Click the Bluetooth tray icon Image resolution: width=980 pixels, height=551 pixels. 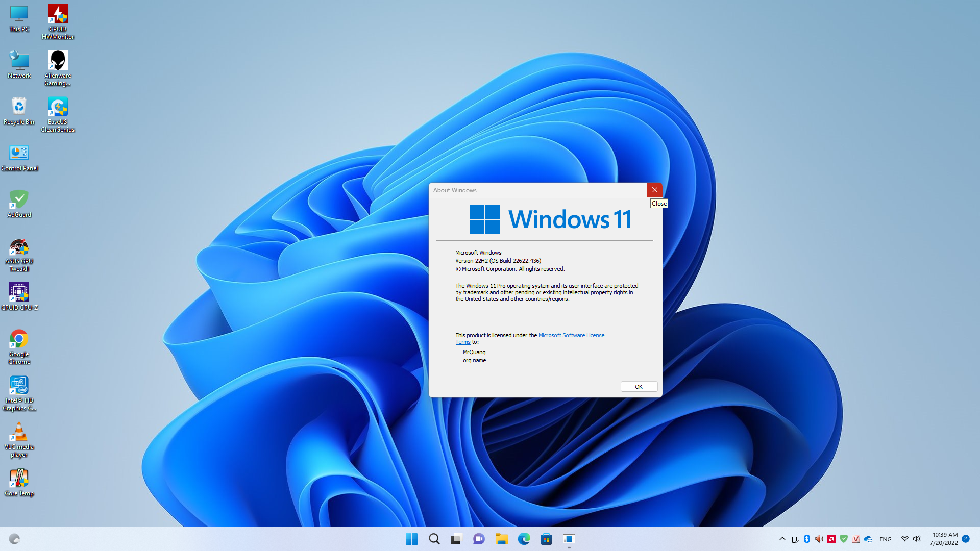coord(807,539)
